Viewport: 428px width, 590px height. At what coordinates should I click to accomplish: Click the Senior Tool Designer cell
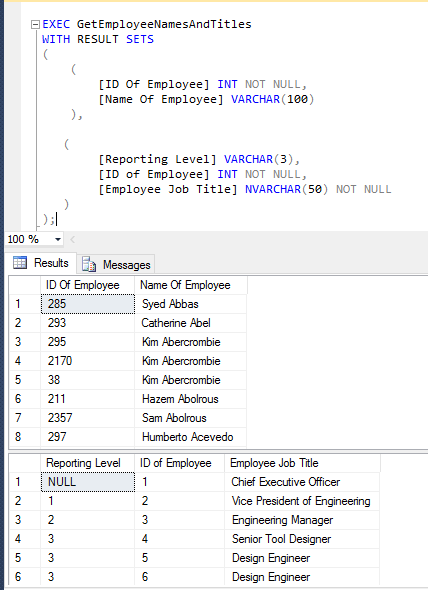click(302, 539)
